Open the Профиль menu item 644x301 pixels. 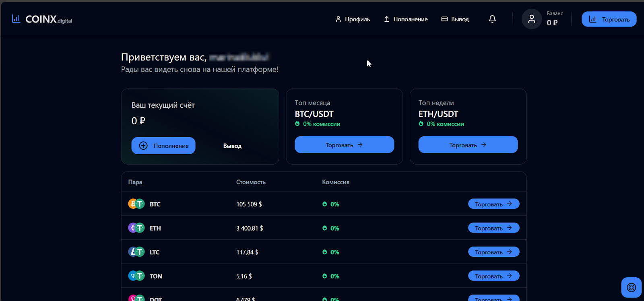point(353,19)
